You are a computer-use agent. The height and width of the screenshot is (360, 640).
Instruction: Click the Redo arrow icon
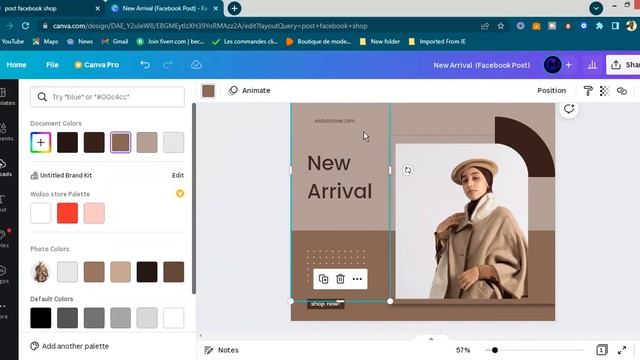pos(168,64)
